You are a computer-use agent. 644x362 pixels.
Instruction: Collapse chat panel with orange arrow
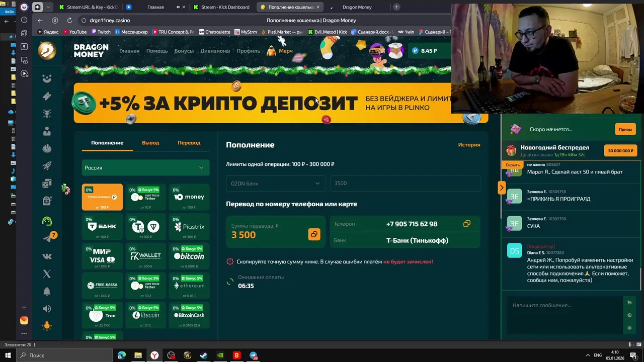501,188
